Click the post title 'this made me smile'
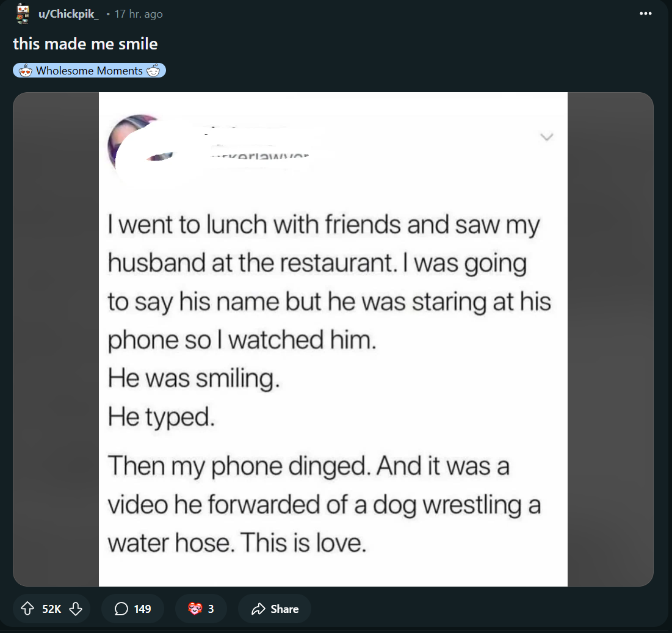Viewport: 672px width, 633px height. pos(85,43)
